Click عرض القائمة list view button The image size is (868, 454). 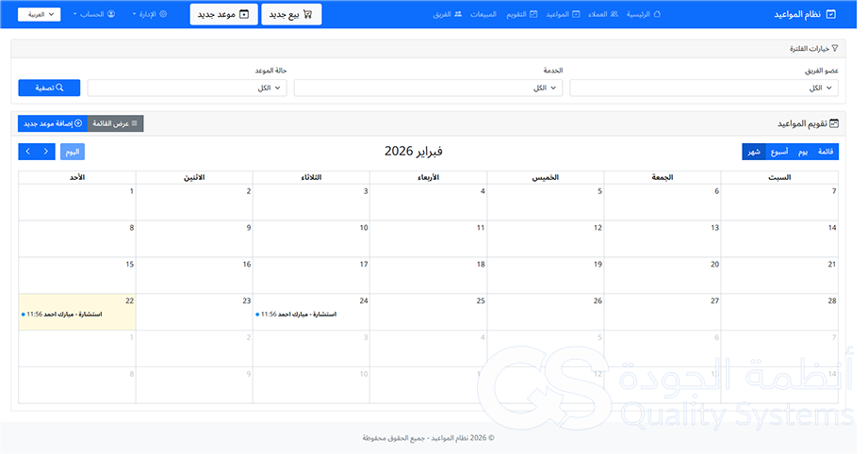click(115, 123)
